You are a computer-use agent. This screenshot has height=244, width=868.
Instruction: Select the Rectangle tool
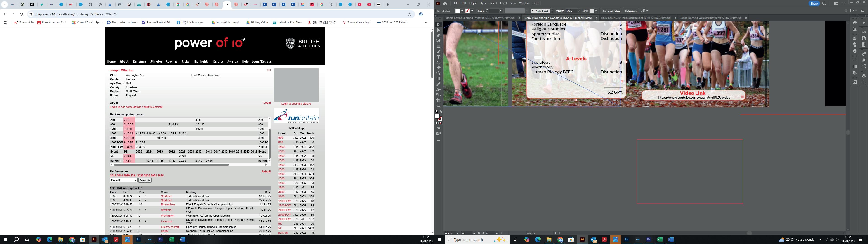click(x=438, y=46)
